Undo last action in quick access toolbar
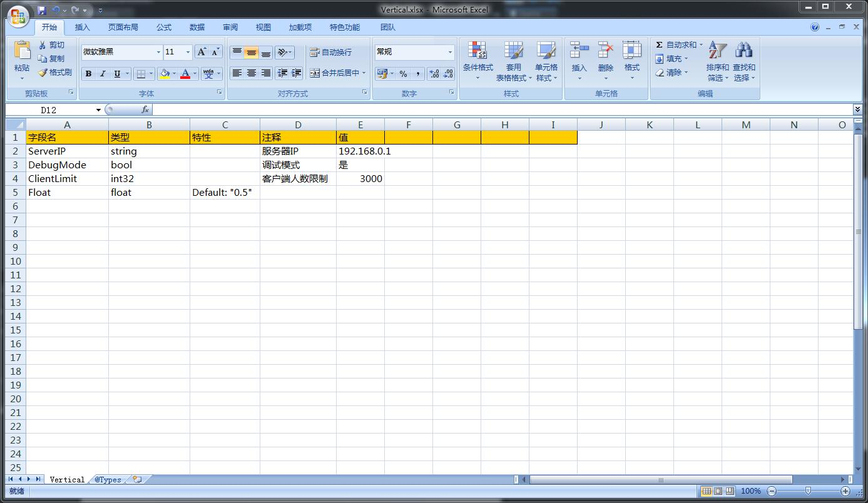 click(56, 10)
